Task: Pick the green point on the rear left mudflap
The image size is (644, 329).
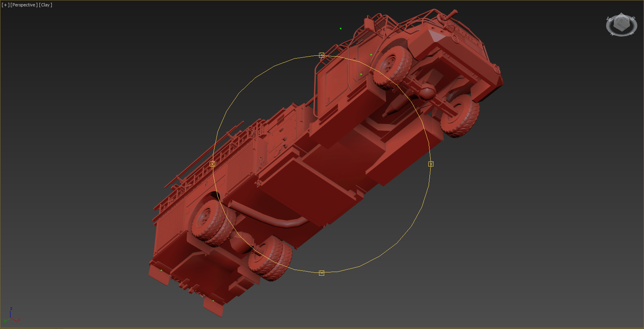Action: click(162, 270)
